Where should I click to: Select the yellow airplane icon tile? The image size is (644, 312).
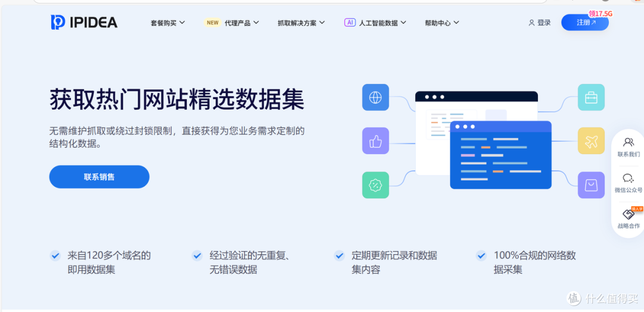pos(591,141)
